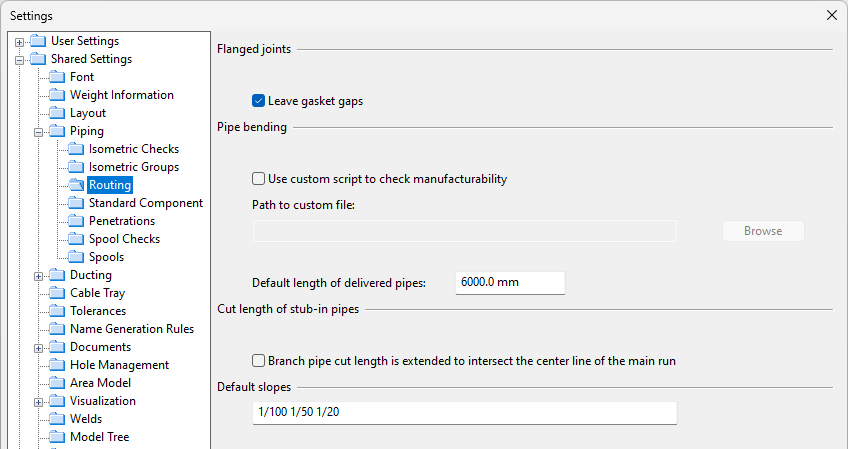This screenshot has width=848, height=449.
Task: Click the Weight Information folder icon
Action: pyautogui.click(x=57, y=95)
